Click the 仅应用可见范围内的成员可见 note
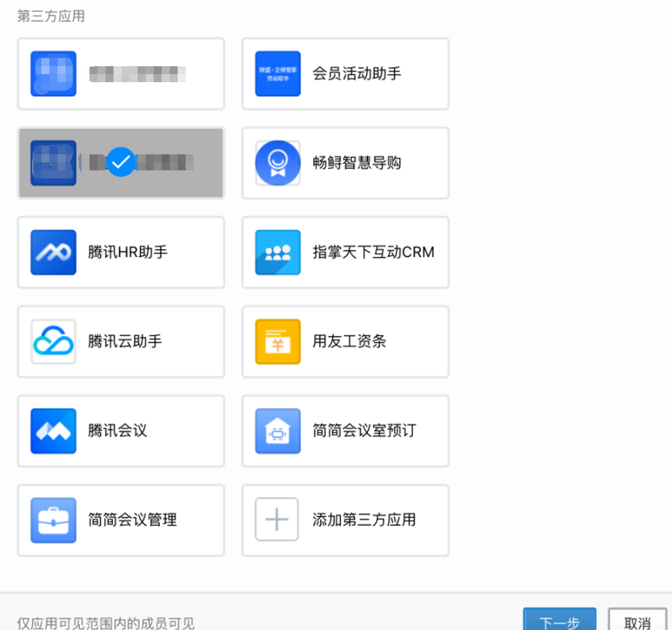 pos(106,623)
